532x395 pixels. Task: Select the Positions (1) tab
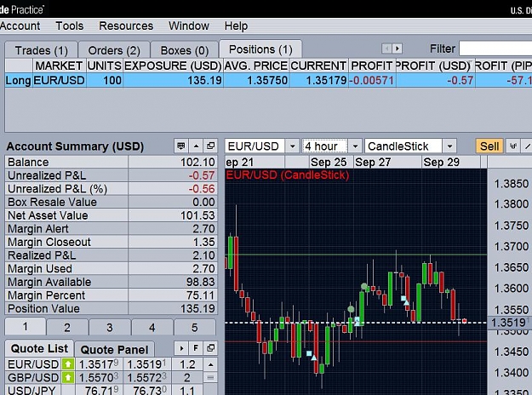click(260, 49)
